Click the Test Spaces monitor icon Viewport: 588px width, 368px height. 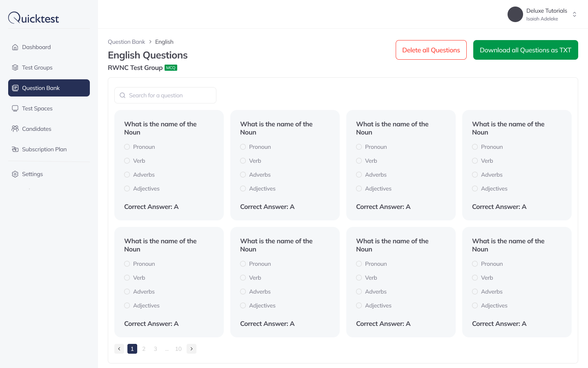click(15, 108)
